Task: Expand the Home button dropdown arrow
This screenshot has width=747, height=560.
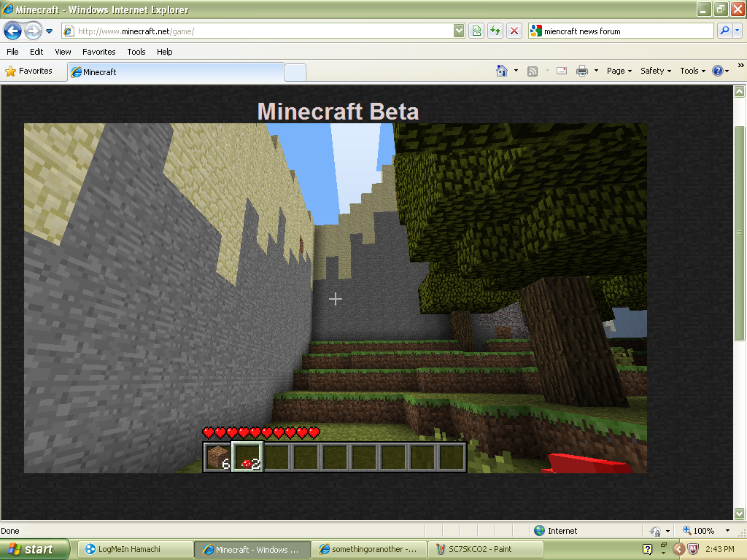Action: pos(516,71)
